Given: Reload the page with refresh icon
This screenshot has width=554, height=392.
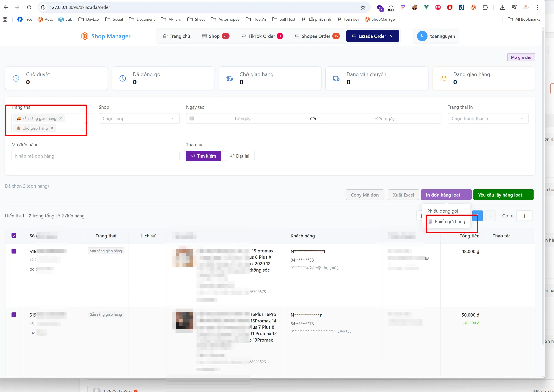Looking at the screenshot, I should [29, 7].
